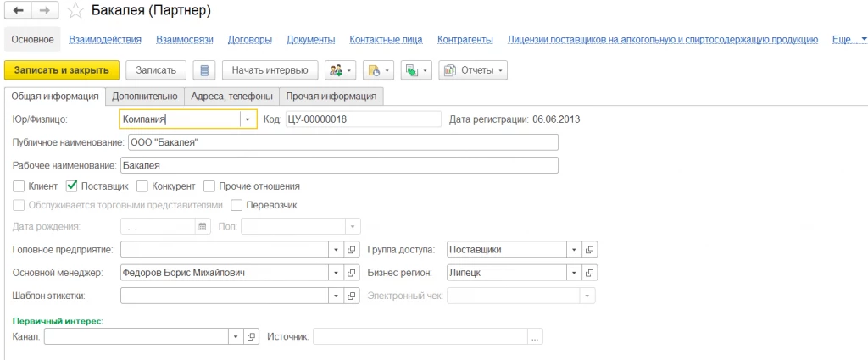Toggle the Перевозчик checkbox
The width and height of the screenshot is (868, 360).
[236, 205]
